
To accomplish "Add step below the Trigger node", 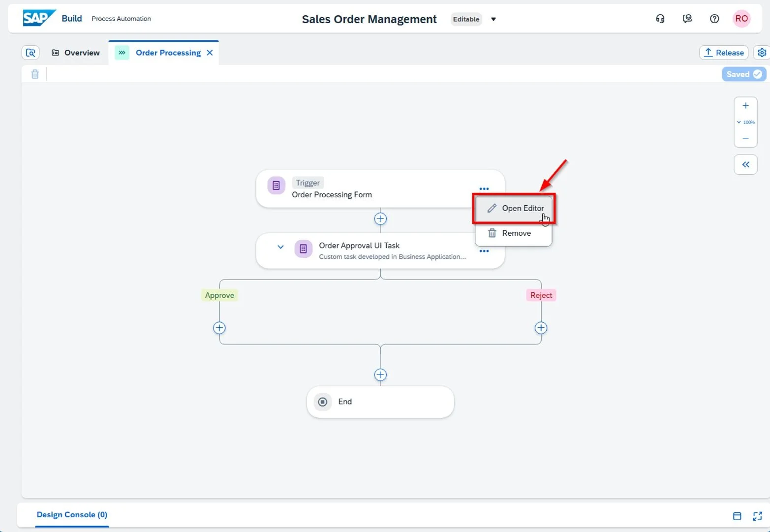I will [x=380, y=219].
